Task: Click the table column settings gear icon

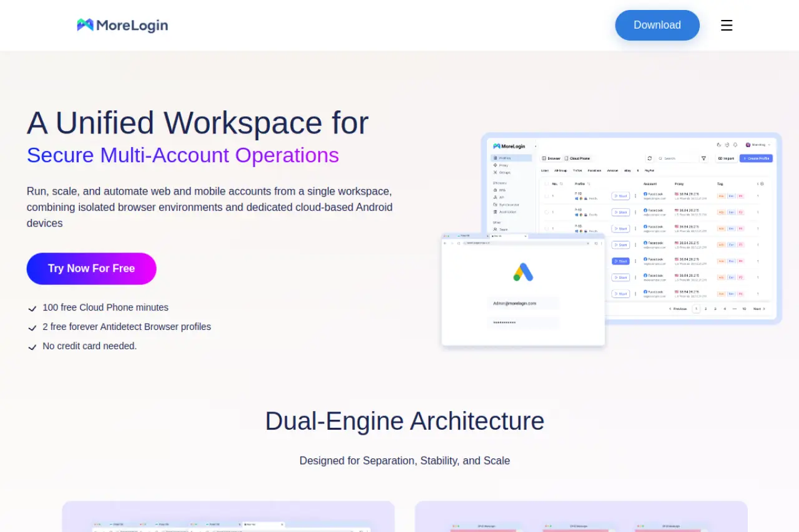Action: coord(762,184)
